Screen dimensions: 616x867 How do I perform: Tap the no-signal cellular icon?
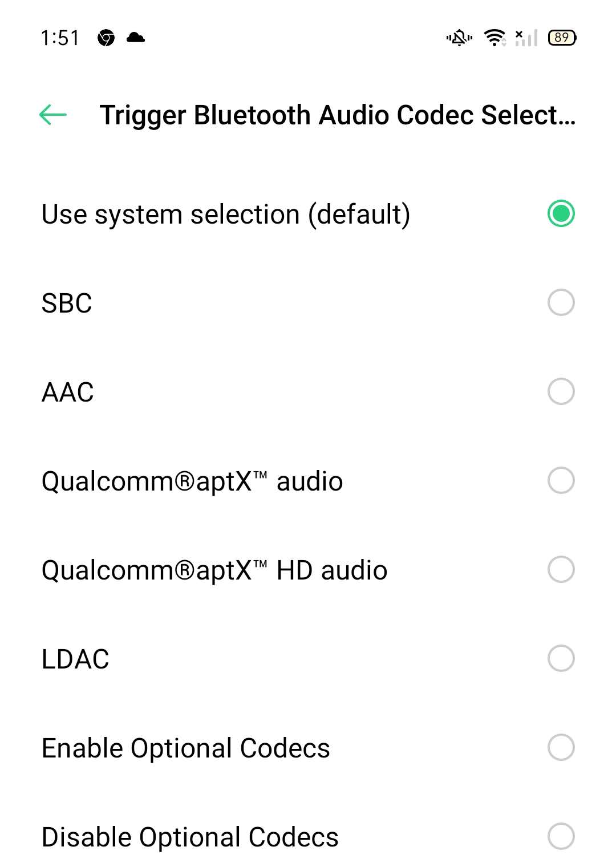526,38
